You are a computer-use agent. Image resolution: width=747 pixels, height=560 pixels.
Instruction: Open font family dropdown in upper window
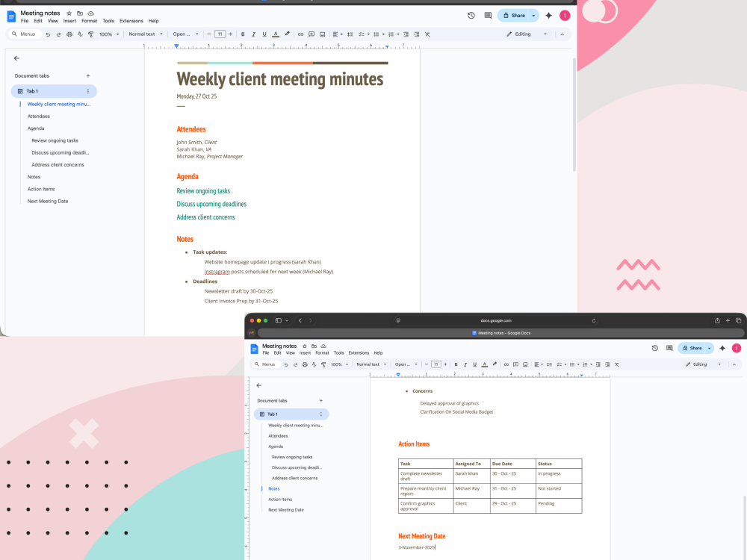coord(185,34)
